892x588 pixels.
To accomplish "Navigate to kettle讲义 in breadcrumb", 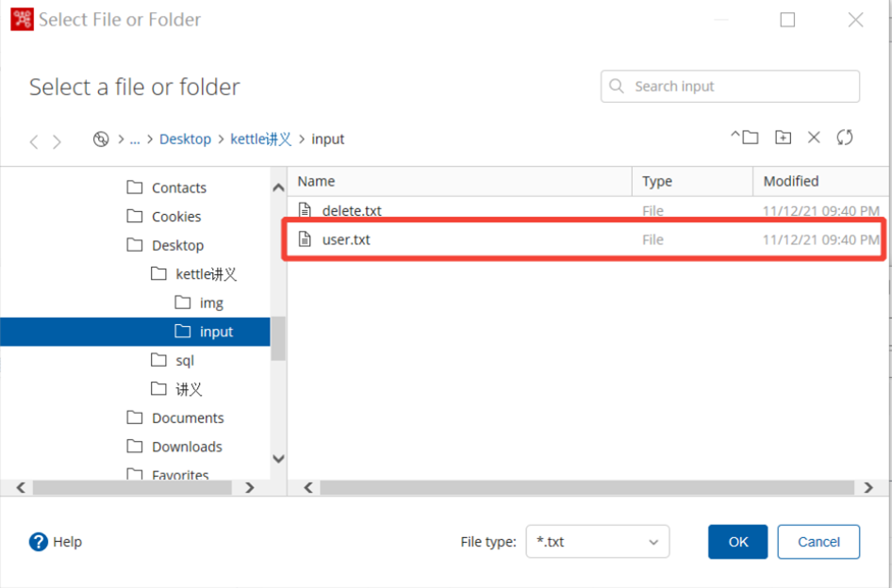I will [261, 139].
